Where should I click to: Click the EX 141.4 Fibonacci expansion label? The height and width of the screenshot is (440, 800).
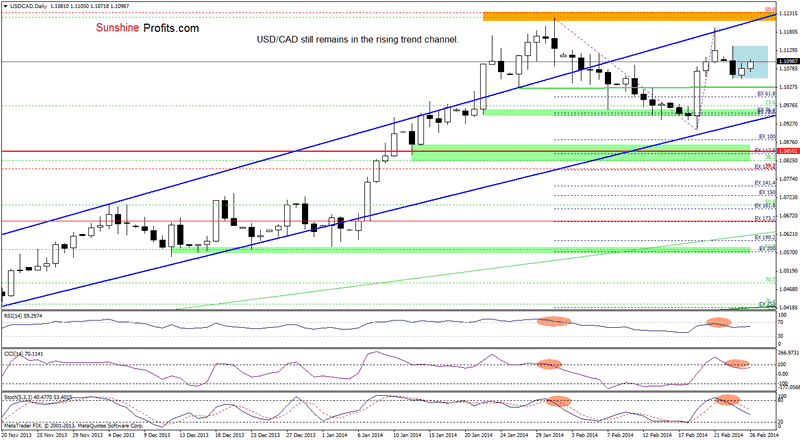765,183
